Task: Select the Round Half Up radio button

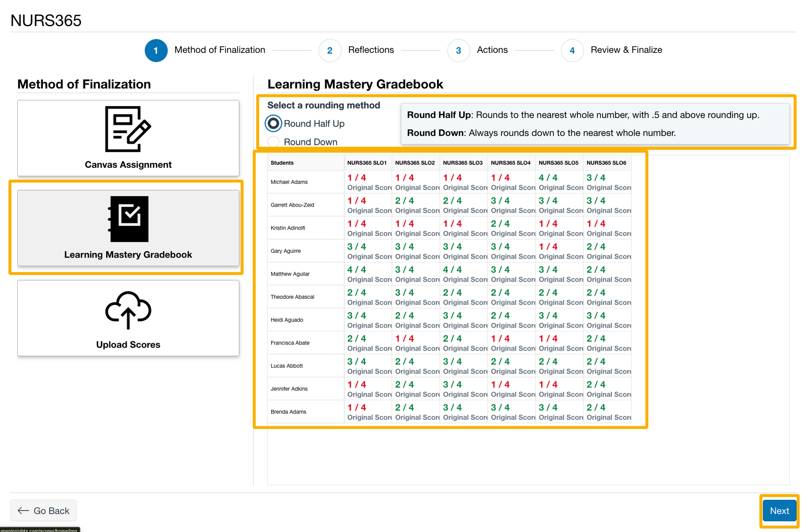Action: (x=273, y=123)
